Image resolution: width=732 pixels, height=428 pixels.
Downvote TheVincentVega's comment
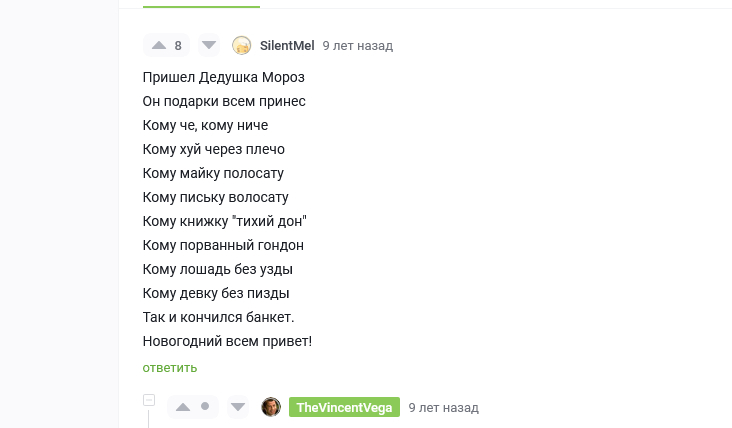point(237,407)
